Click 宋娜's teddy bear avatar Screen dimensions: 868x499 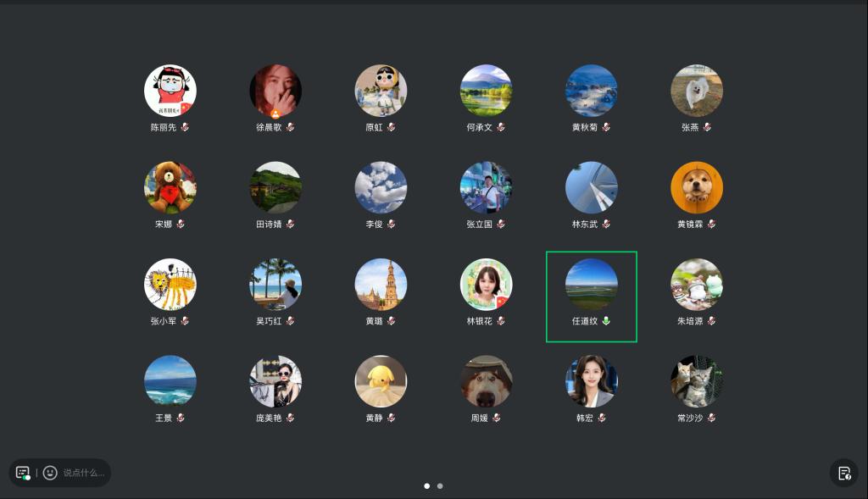(170, 187)
